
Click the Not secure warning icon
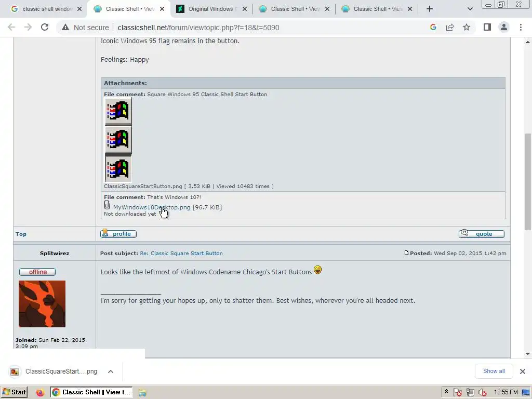tap(65, 27)
